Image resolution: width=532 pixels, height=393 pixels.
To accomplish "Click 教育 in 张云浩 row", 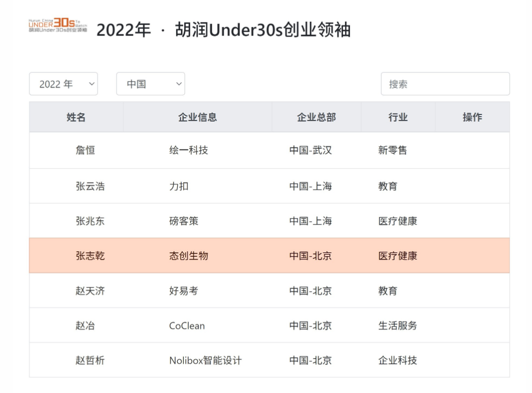I will pos(388,186).
